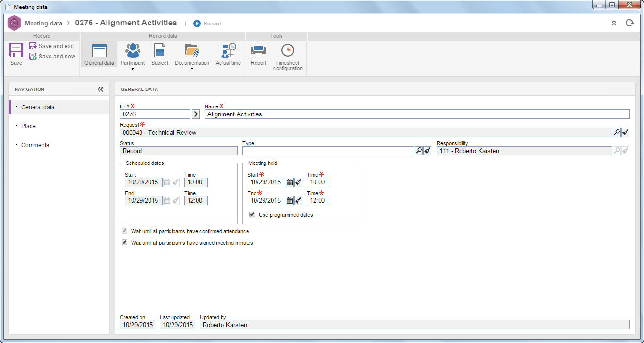
Task: Collapse the ribbon with double-chevron up icon
Action: [614, 23]
